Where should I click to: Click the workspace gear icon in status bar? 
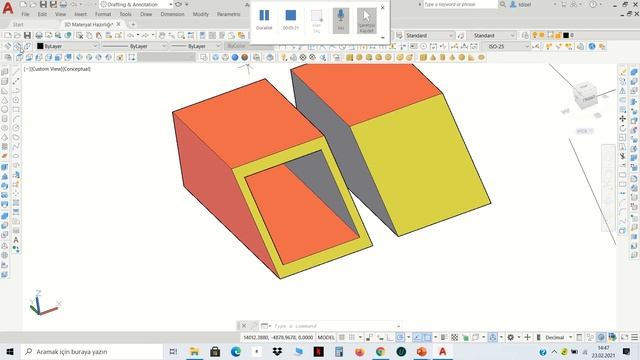point(510,337)
